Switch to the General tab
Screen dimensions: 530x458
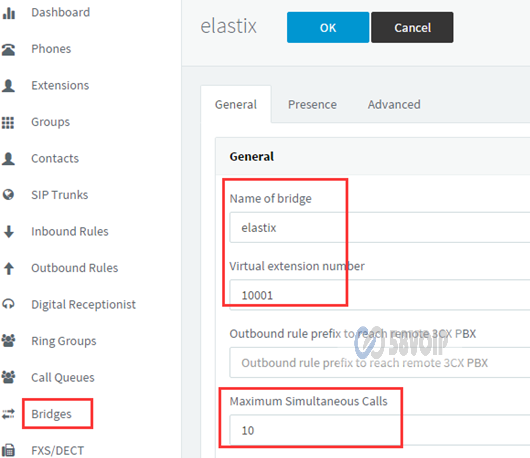(236, 104)
